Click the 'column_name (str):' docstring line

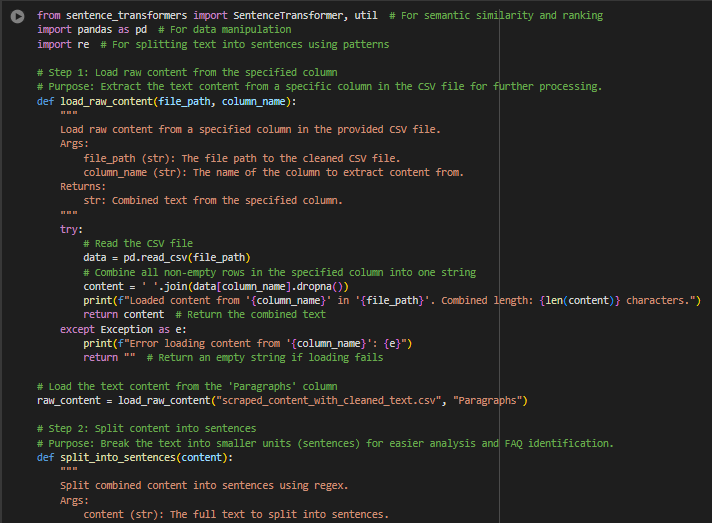(273, 173)
